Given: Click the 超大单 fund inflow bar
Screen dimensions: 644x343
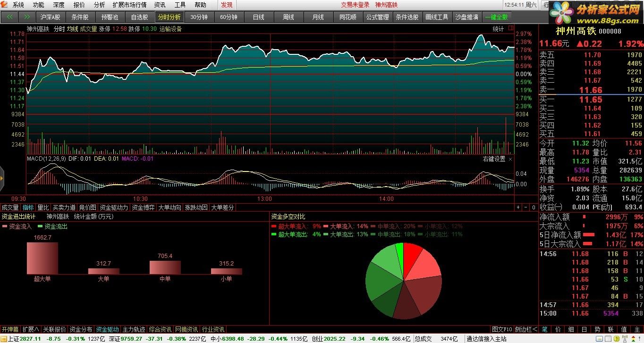Looking at the screenshot, I should pos(42,258).
